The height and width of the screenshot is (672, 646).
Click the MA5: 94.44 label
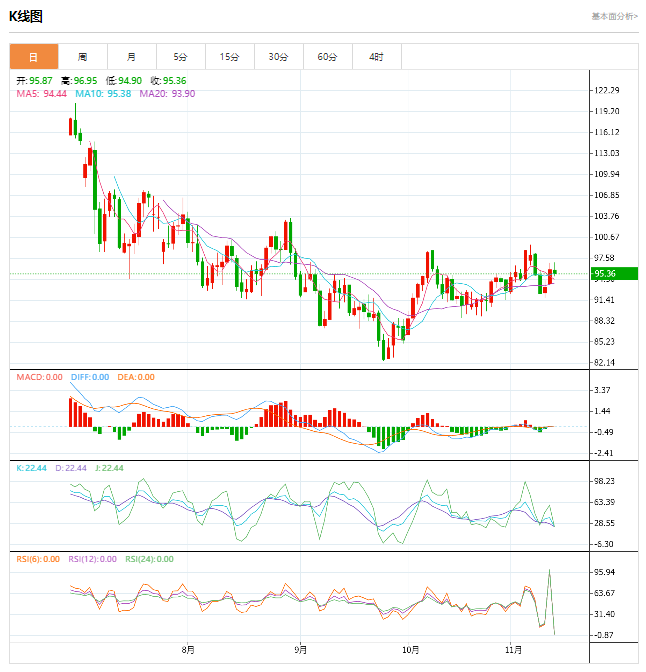[42, 93]
